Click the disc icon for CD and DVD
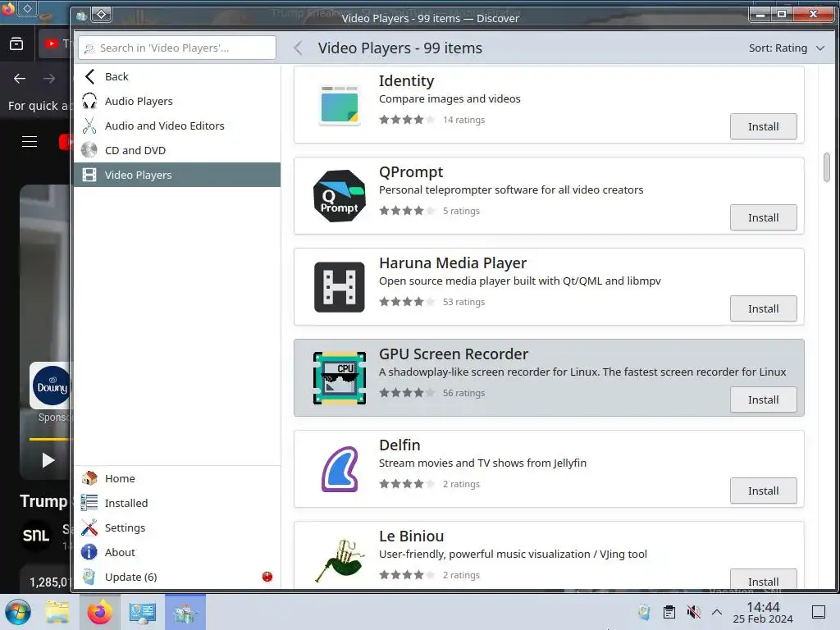Screen dimensions: 840x630 (x=89, y=151)
